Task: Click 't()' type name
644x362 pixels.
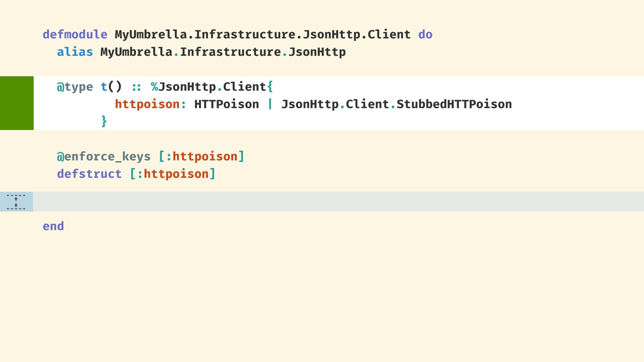Action: tap(111, 87)
